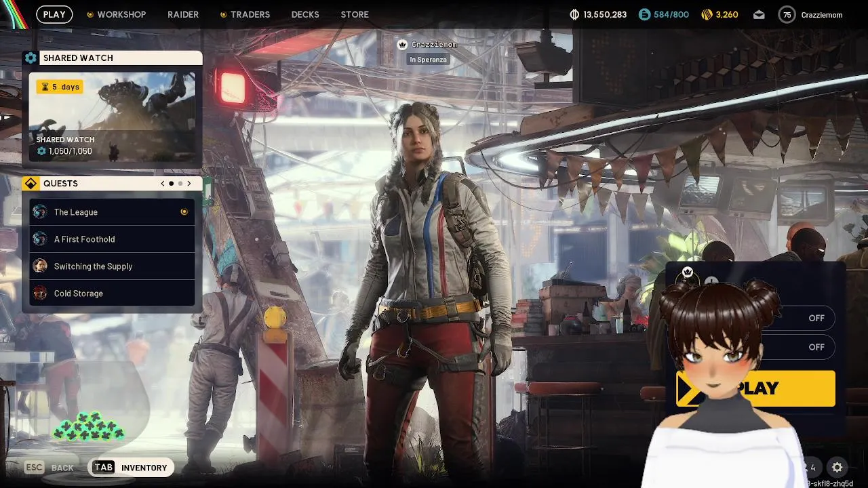Click The League quest giver portrait

coord(40,212)
